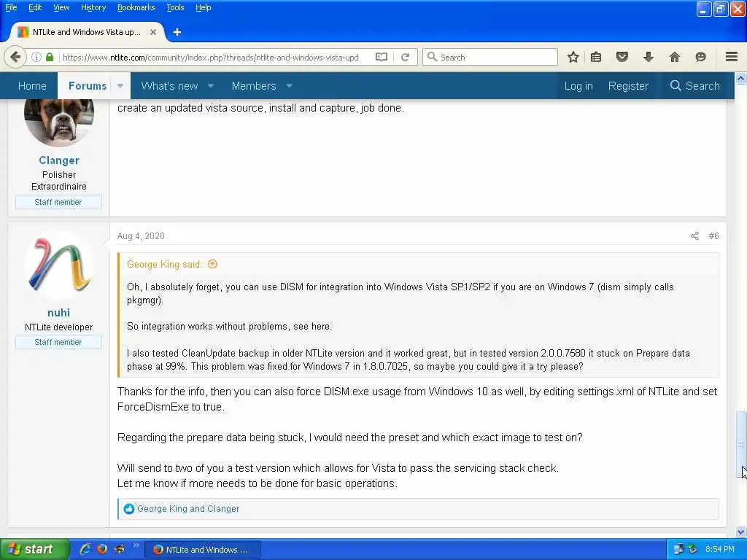This screenshot has width=747, height=560.
Task: Open What's new navigation item
Action: [x=169, y=86]
